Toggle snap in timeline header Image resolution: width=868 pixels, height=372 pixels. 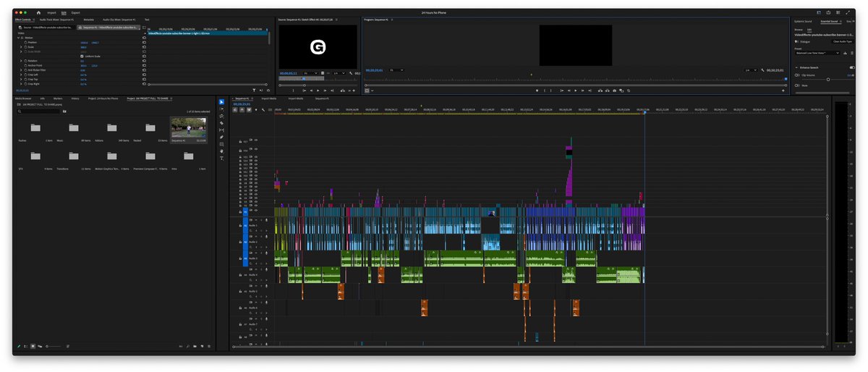tap(242, 110)
